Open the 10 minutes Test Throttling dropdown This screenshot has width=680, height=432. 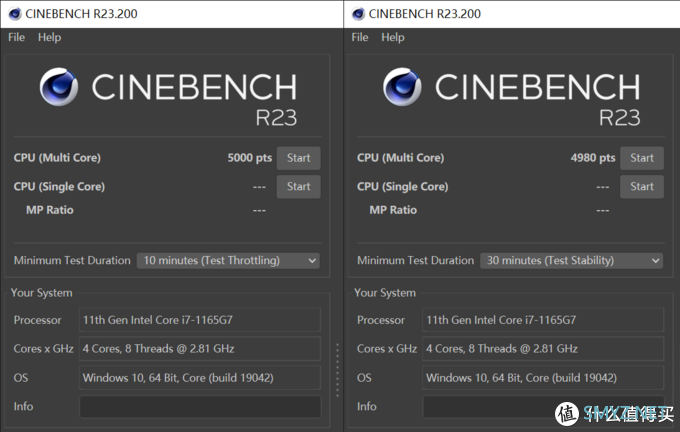[228, 261]
